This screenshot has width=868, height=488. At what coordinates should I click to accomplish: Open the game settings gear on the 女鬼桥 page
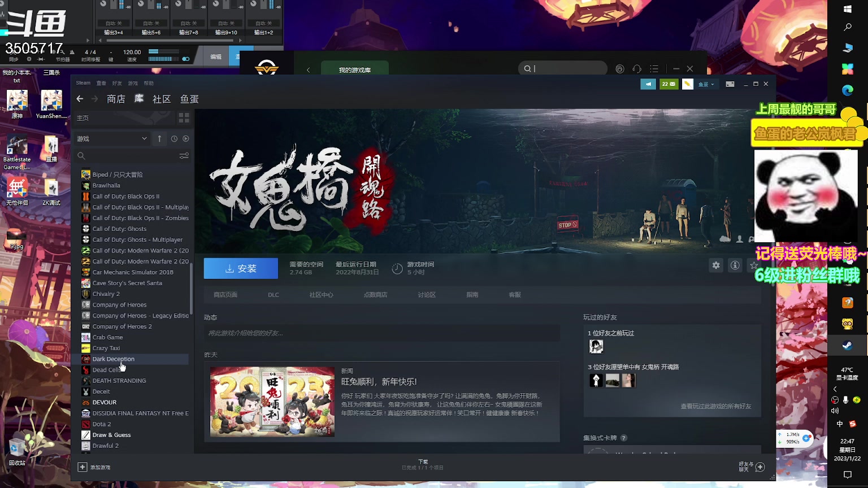pyautogui.click(x=715, y=265)
